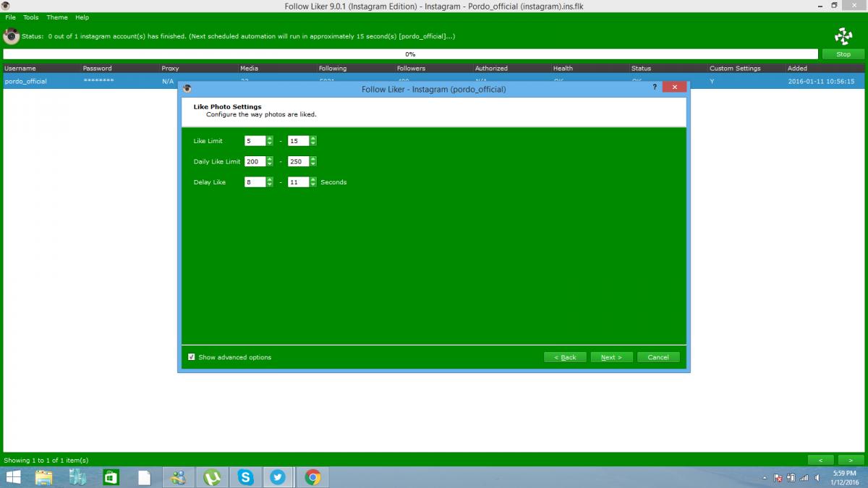Decrease Like Limit maximum with down arrow
This screenshot has height=488, width=868.
pos(313,144)
